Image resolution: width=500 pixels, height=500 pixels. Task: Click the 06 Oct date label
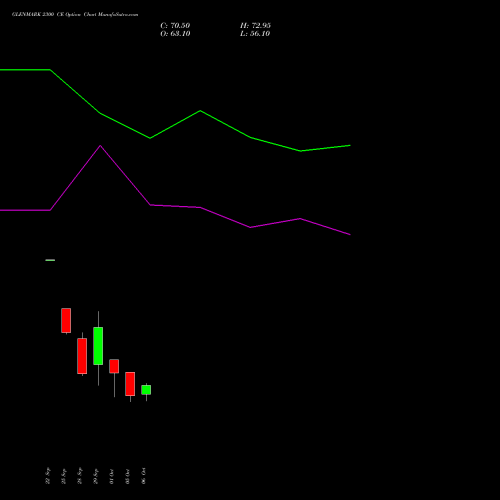pos(144,476)
